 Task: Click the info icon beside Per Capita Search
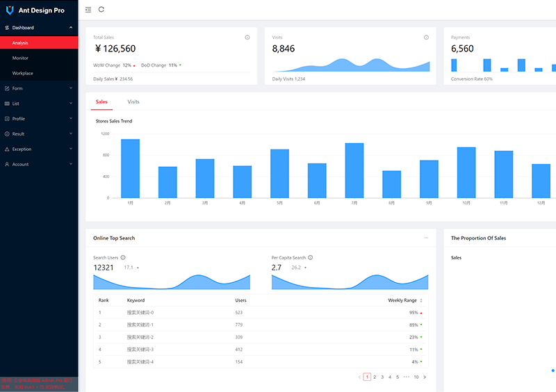310,257
